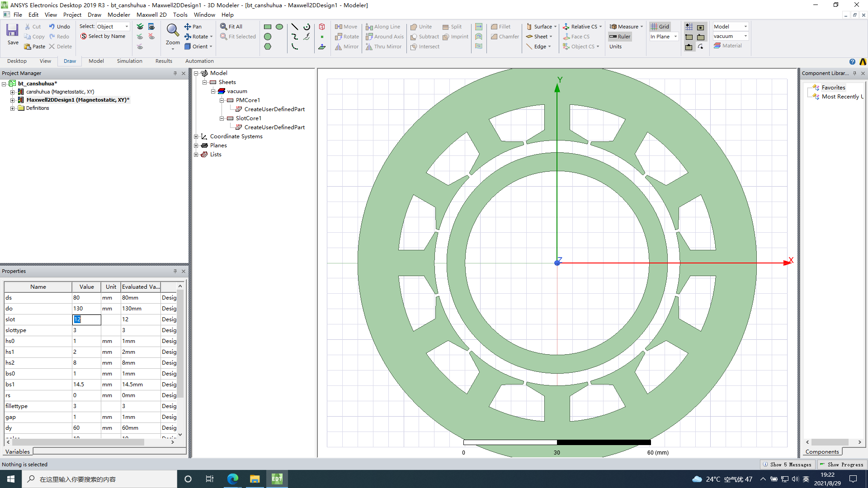Select the Draw ellipse tool

tap(279, 27)
